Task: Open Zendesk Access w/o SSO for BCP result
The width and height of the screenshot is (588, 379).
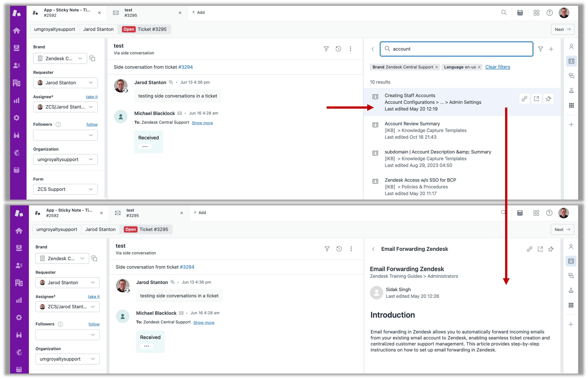Action: pyautogui.click(x=462, y=187)
